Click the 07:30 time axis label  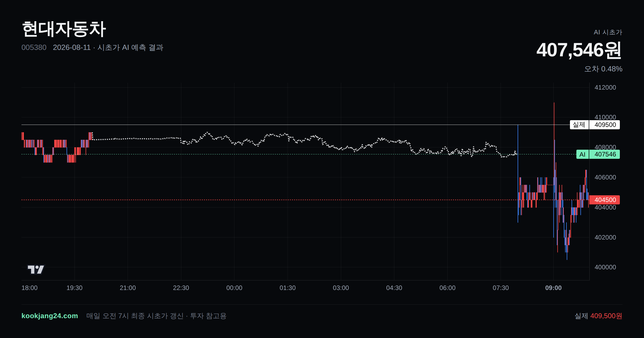pyautogui.click(x=501, y=288)
